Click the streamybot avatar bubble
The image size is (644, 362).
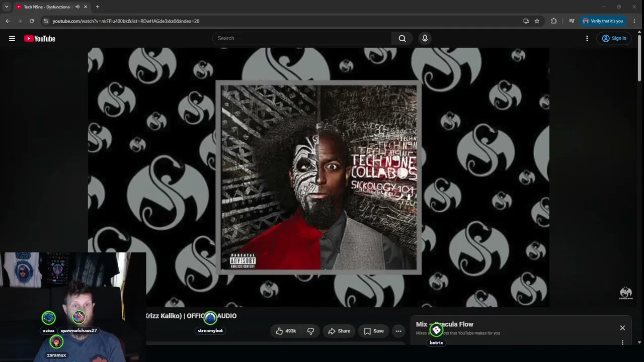point(210,317)
